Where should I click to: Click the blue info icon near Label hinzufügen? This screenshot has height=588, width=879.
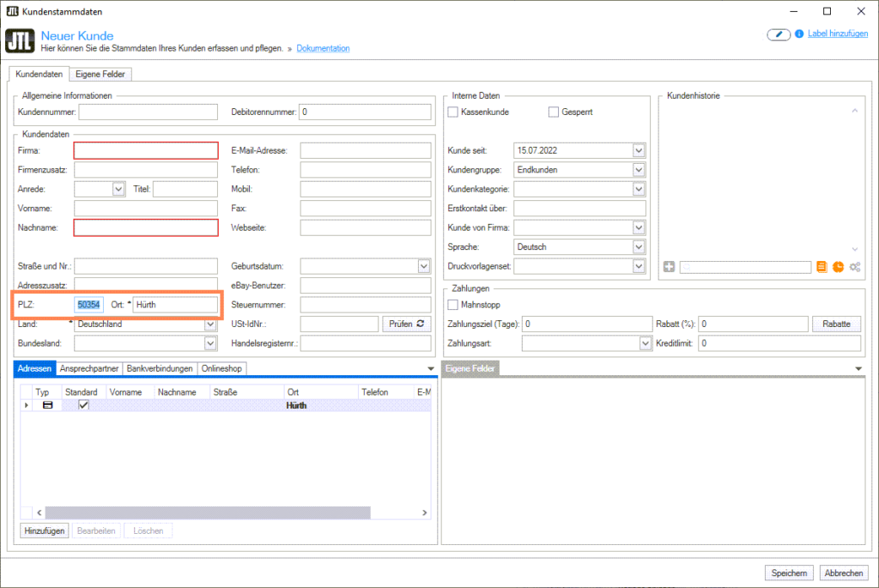799,34
